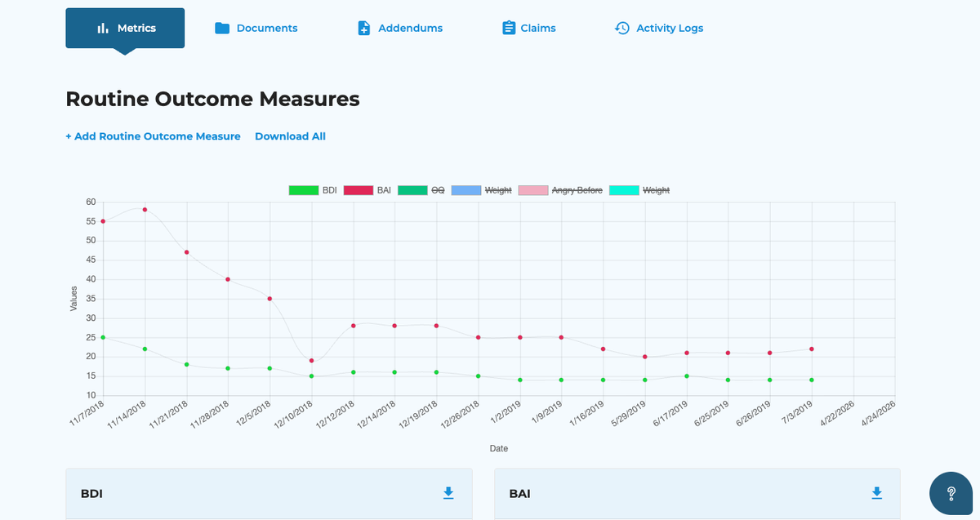The height and width of the screenshot is (520, 980).
Task: Select BDI data point on 12/10/2018
Action: click(x=311, y=376)
